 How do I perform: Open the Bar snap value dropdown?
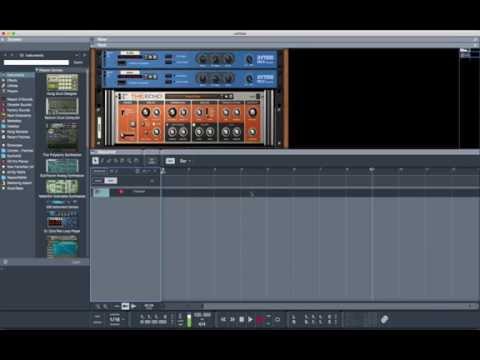tap(185, 161)
